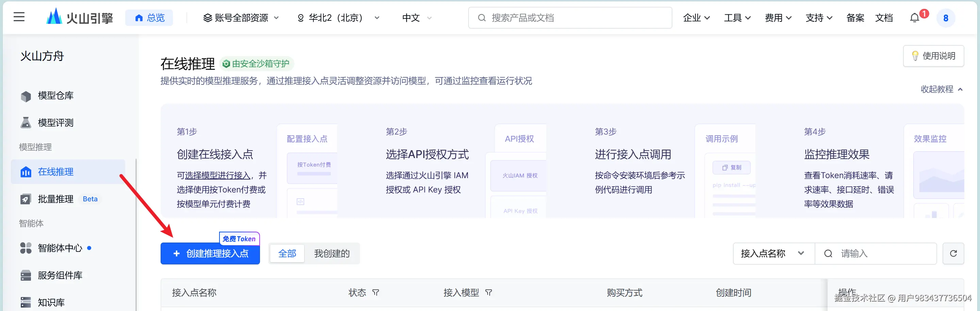Image resolution: width=980 pixels, height=311 pixels.
Task: Click the 接入点名称 column header
Action: [194, 293]
